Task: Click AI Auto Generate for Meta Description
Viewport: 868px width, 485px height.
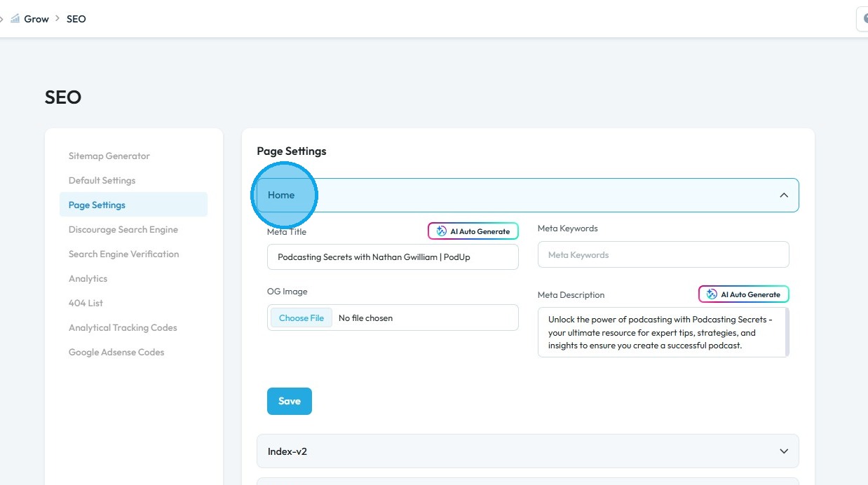Action: [x=744, y=294]
